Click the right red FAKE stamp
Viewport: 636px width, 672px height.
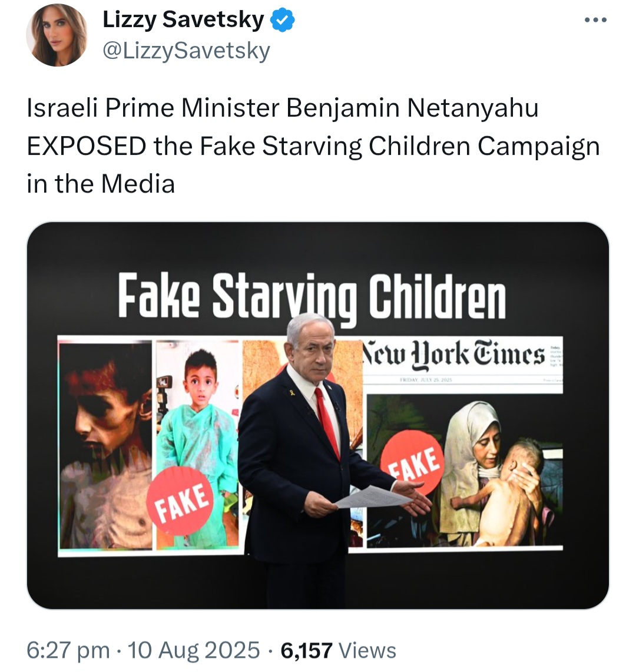412,463
